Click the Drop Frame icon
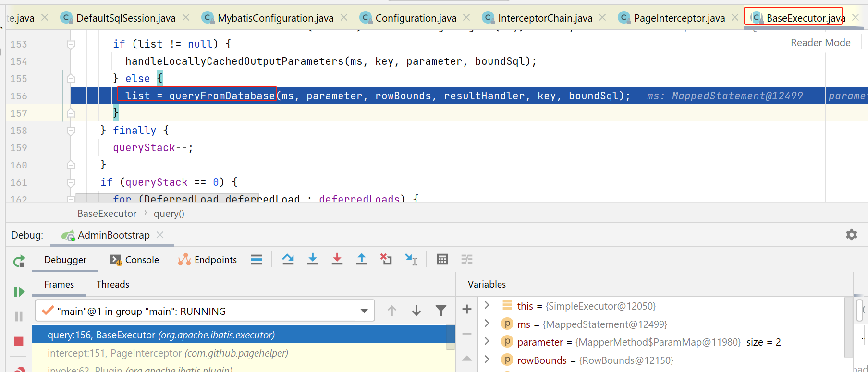This screenshot has width=868, height=372. (386, 260)
